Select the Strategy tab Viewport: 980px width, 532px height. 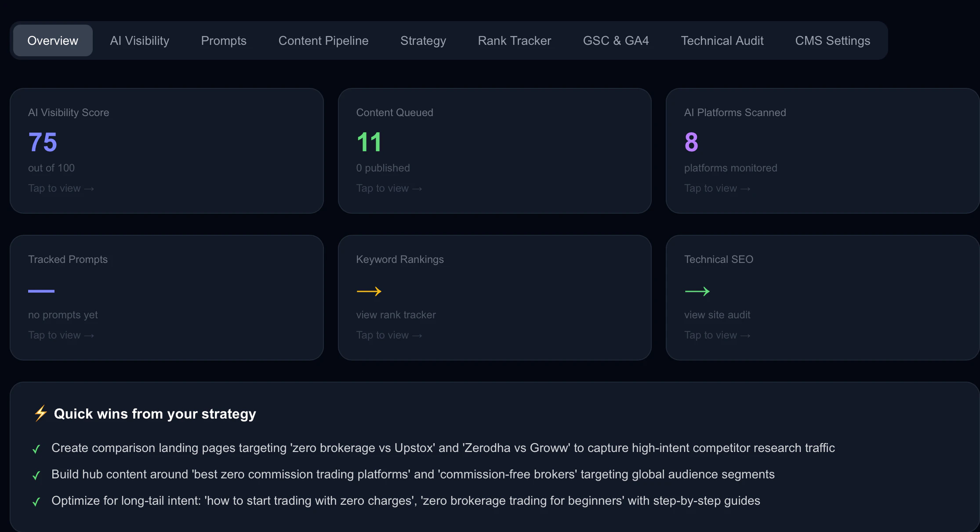click(423, 40)
